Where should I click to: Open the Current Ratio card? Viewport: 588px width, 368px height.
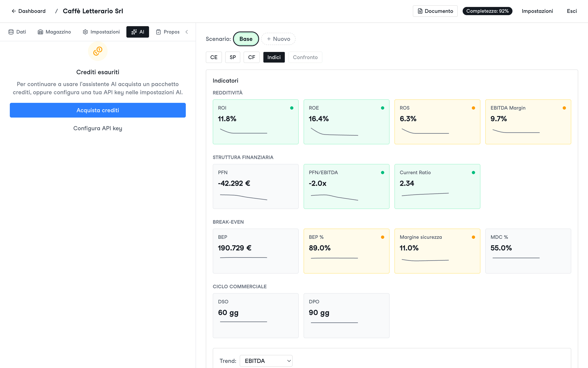pos(437,186)
